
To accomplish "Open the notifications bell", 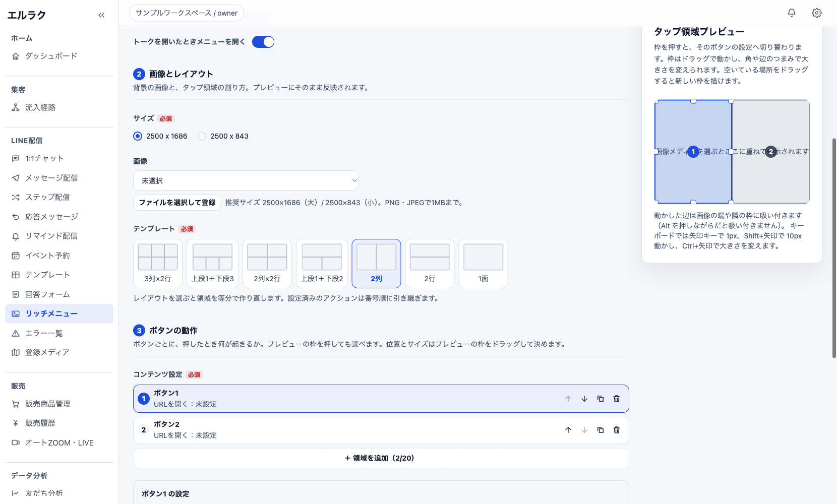I will click(x=792, y=13).
